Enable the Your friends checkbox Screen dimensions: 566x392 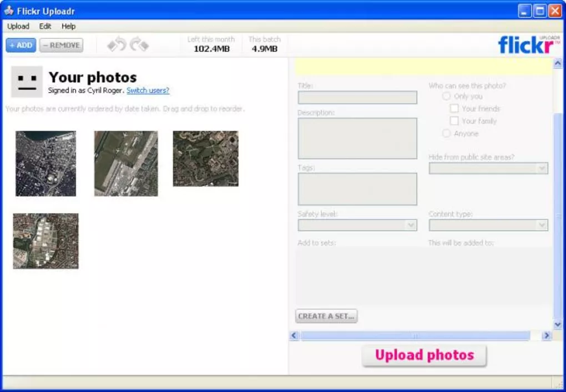(x=454, y=108)
